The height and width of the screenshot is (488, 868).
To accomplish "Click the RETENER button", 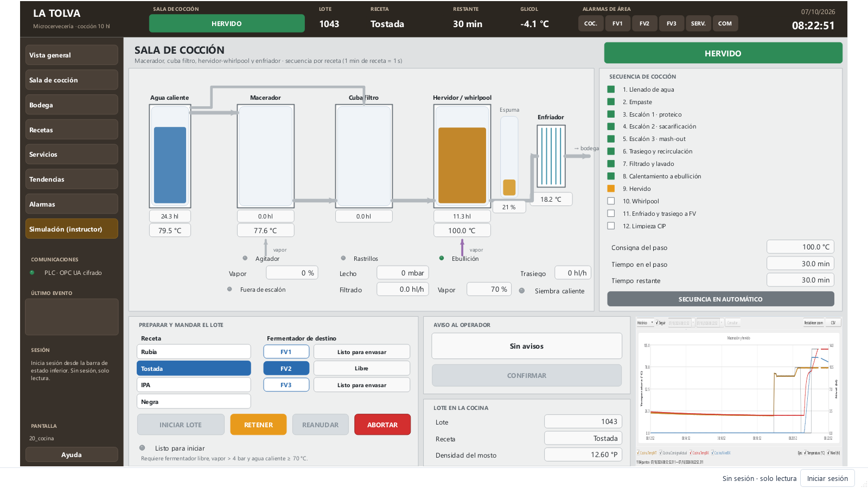I will tap(258, 425).
